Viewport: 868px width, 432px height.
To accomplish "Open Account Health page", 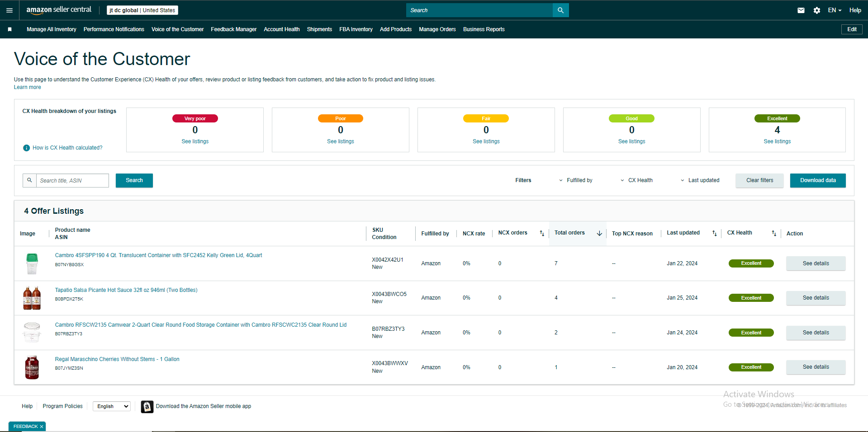I will click(282, 29).
